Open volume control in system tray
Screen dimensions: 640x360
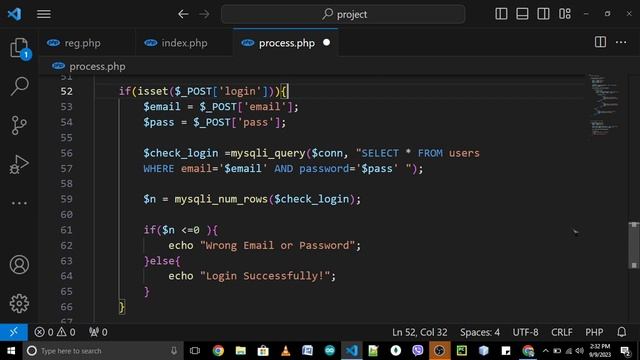pos(580,351)
